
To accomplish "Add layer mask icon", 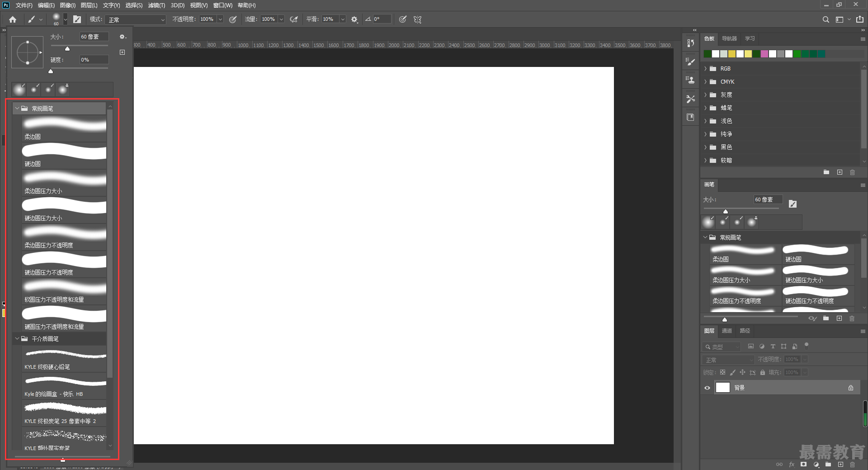I will [x=803, y=464].
